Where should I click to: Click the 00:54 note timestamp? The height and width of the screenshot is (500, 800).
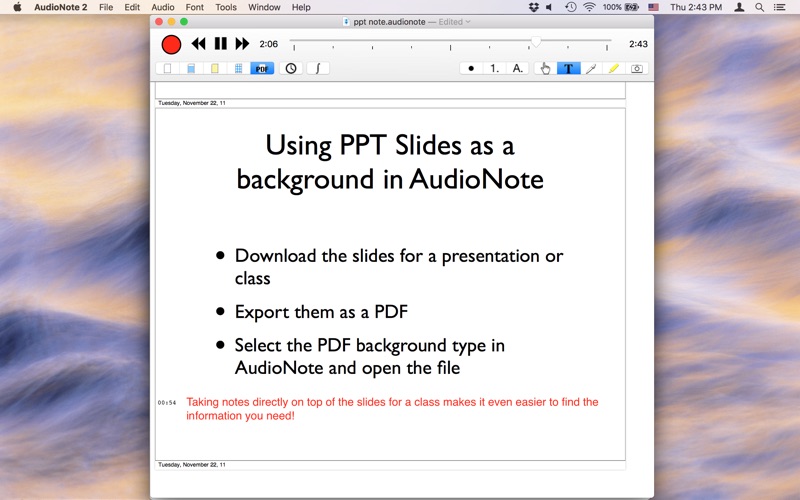(x=167, y=403)
